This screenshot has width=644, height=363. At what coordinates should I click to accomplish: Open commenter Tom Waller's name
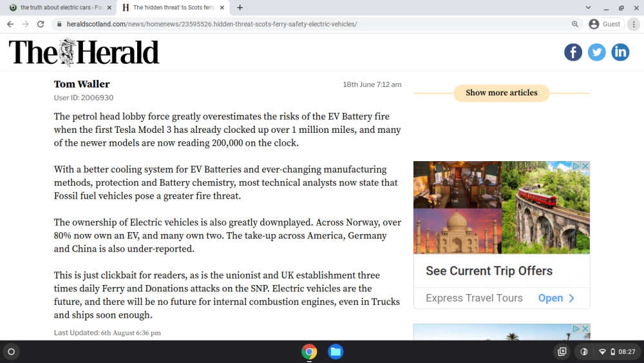82,84
